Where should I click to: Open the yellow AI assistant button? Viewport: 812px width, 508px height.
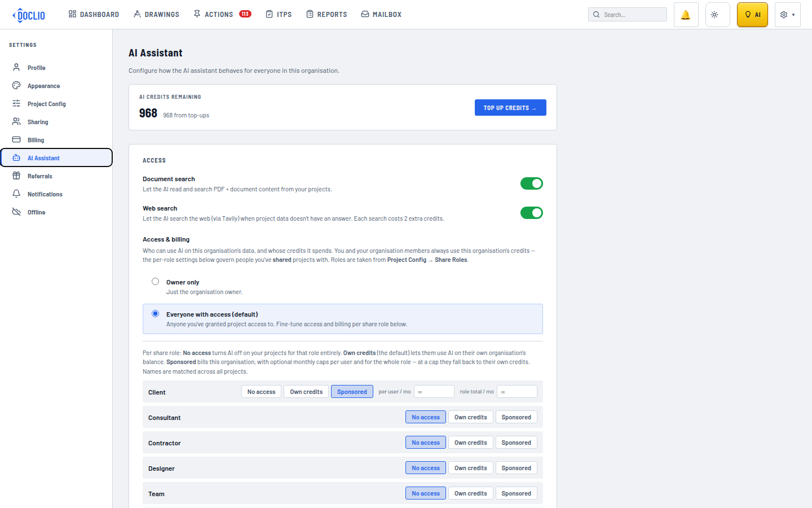coord(752,15)
